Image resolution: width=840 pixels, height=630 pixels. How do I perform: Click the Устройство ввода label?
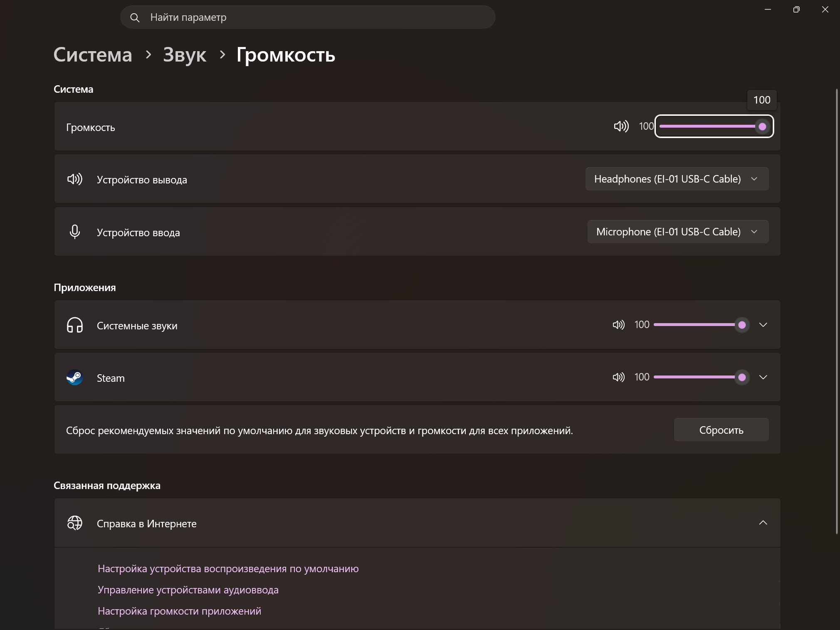(138, 232)
